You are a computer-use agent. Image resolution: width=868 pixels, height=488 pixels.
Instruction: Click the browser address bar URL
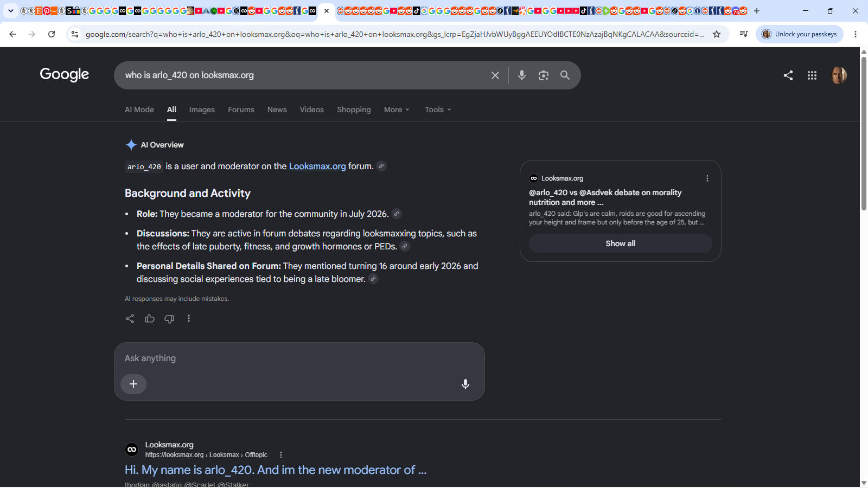click(395, 34)
